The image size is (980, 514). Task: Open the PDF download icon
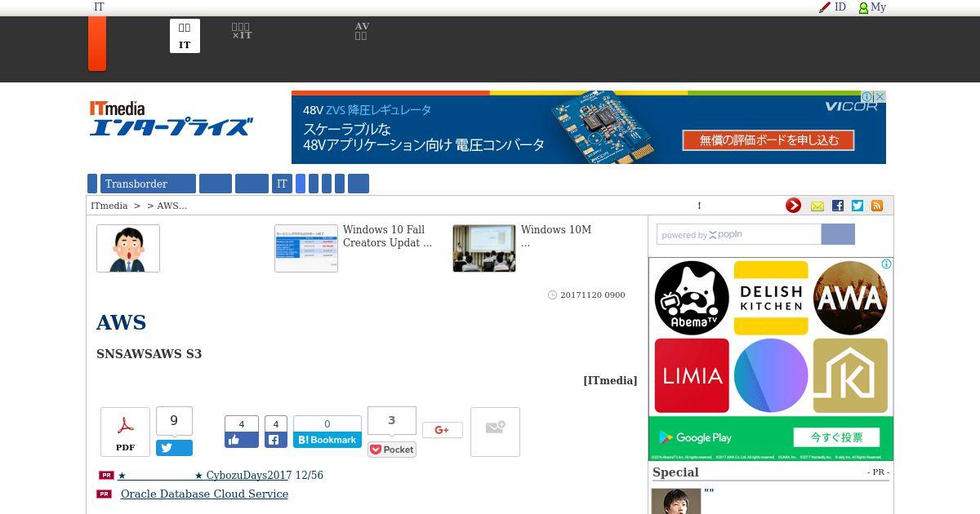point(125,432)
